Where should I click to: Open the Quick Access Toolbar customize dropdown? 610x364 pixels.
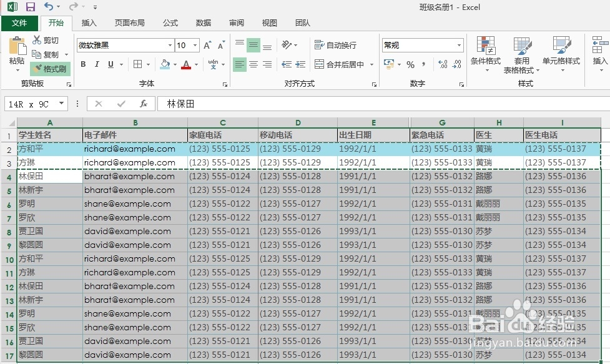click(95, 7)
